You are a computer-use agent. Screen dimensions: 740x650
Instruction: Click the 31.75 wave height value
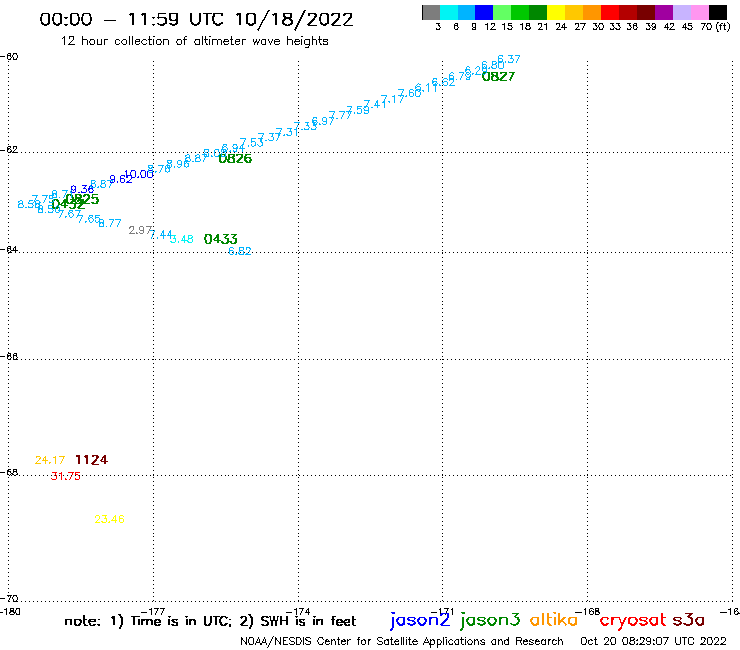66,476
